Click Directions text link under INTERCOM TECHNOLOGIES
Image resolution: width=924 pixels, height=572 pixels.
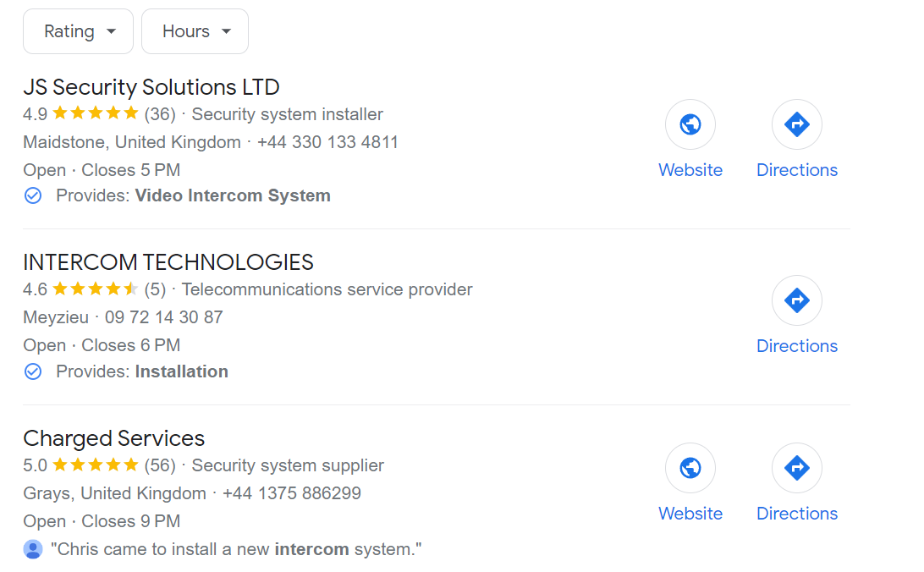point(796,345)
